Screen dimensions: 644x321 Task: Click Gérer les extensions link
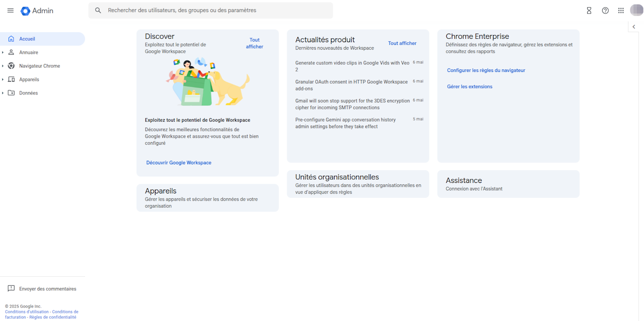470,86
